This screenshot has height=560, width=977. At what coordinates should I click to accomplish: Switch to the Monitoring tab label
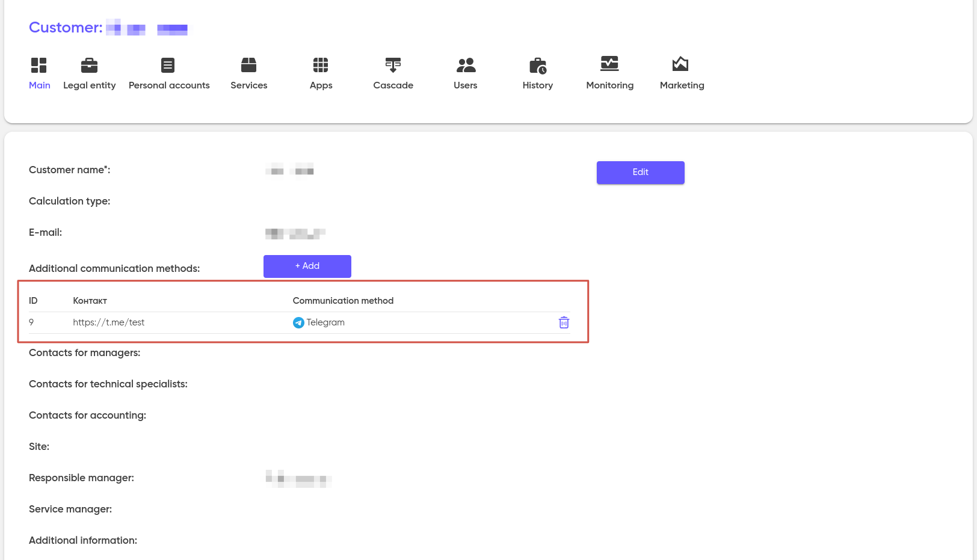point(610,85)
